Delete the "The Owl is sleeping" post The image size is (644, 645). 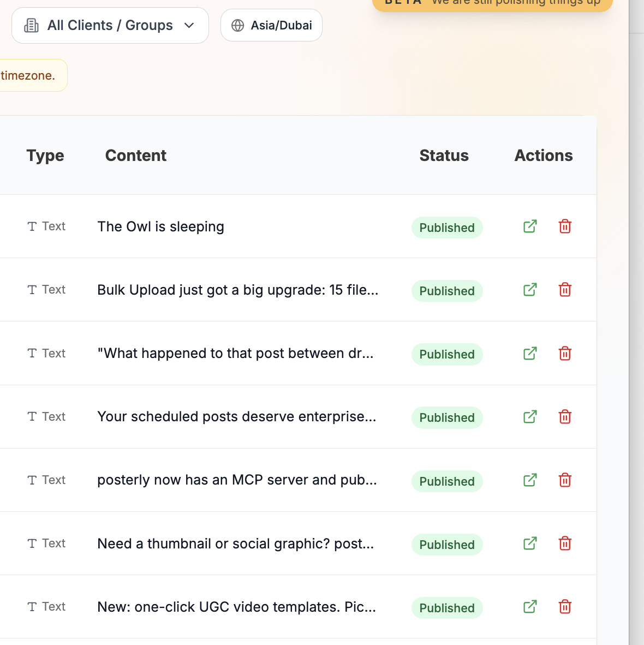565,226
